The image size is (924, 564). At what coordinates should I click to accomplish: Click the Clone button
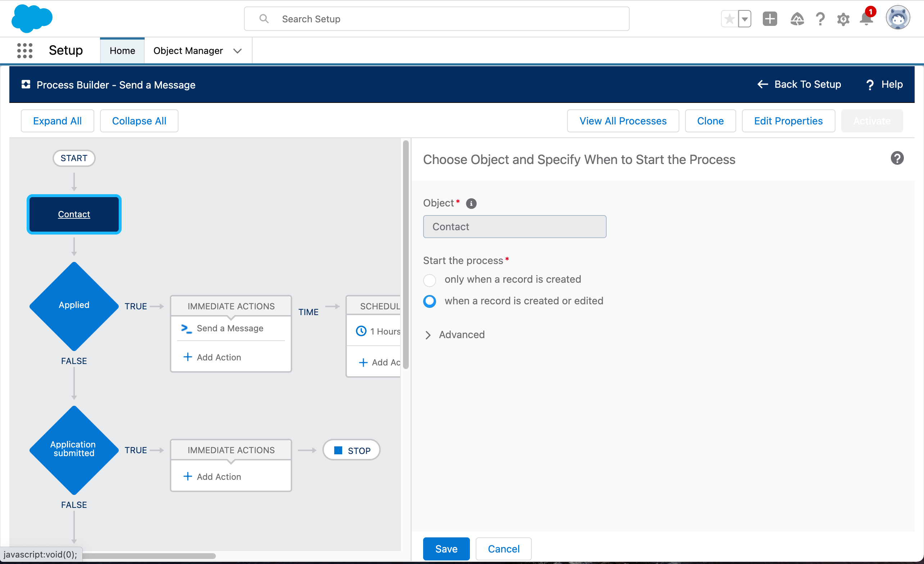[x=710, y=121]
